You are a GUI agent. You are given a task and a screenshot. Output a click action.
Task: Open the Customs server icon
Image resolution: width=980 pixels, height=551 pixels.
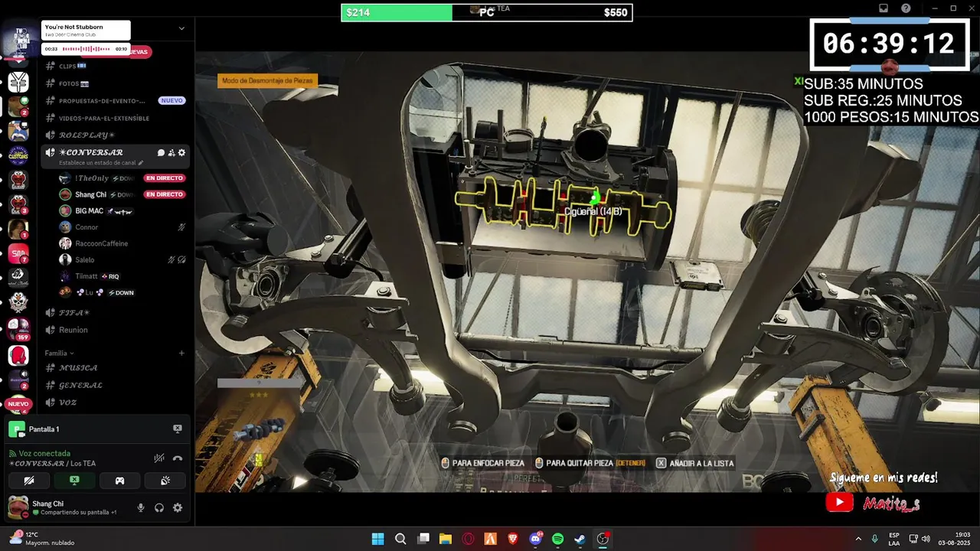pyautogui.click(x=18, y=155)
